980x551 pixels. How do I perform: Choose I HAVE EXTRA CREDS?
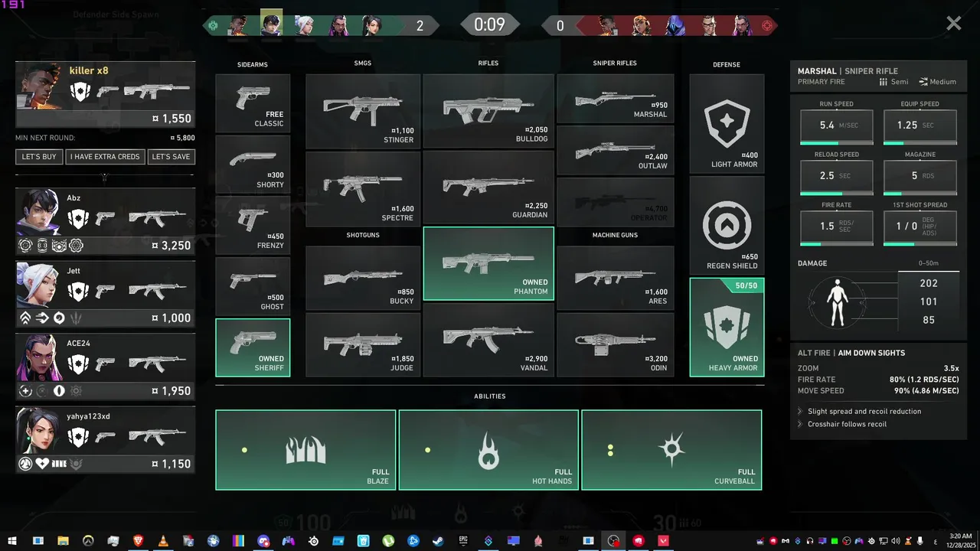point(105,157)
